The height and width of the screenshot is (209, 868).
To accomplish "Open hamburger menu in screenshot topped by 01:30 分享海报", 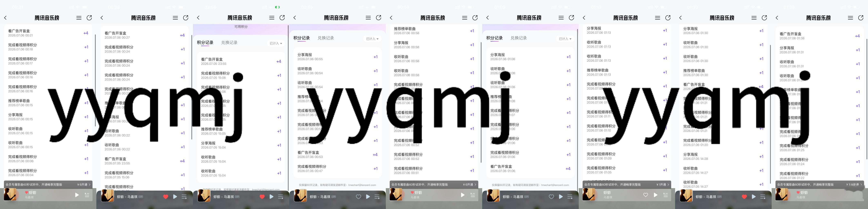I will pos(754,18).
